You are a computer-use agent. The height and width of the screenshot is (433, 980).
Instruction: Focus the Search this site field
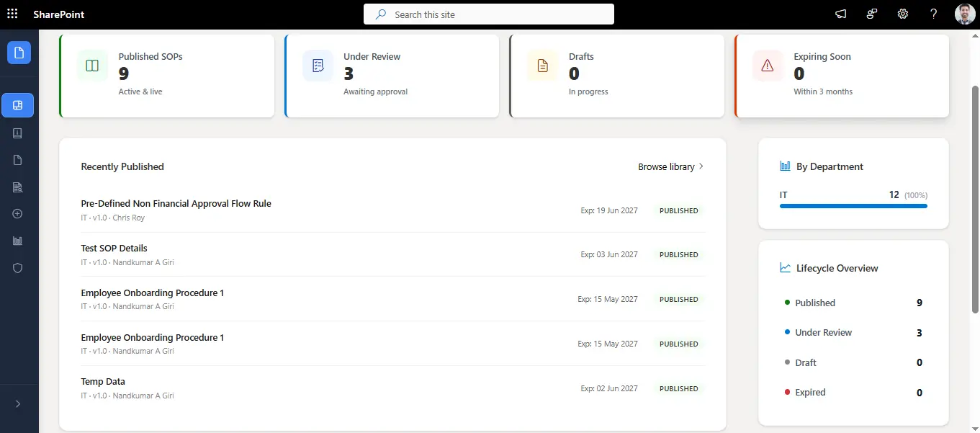pyautogui.click(x=489, y=14)
